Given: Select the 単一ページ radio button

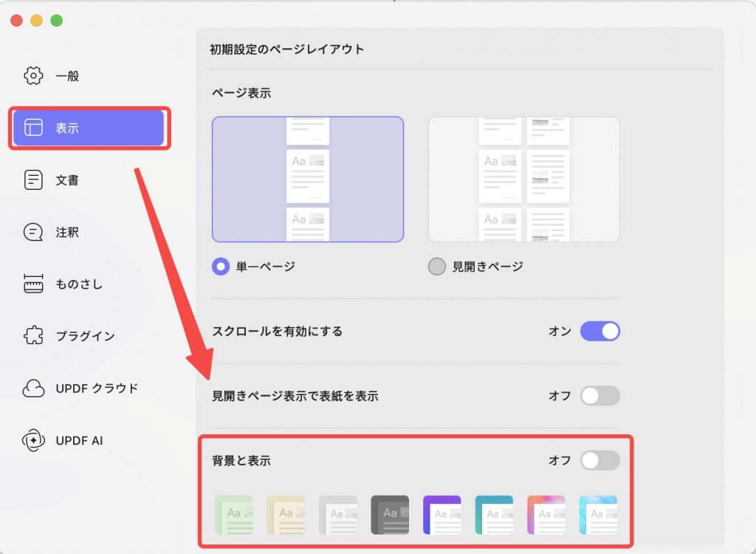Looking at the screenshot, I should coord(221,267).
